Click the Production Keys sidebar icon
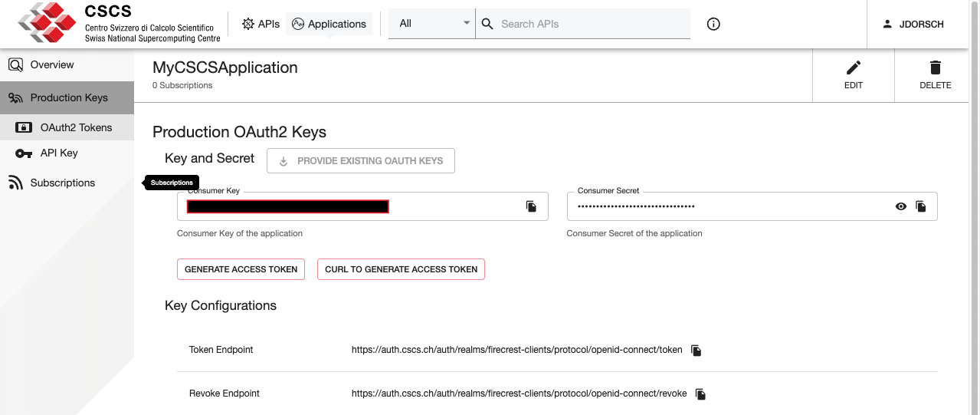The width and height of the screenshot is (980, 415). pos(15,98)
